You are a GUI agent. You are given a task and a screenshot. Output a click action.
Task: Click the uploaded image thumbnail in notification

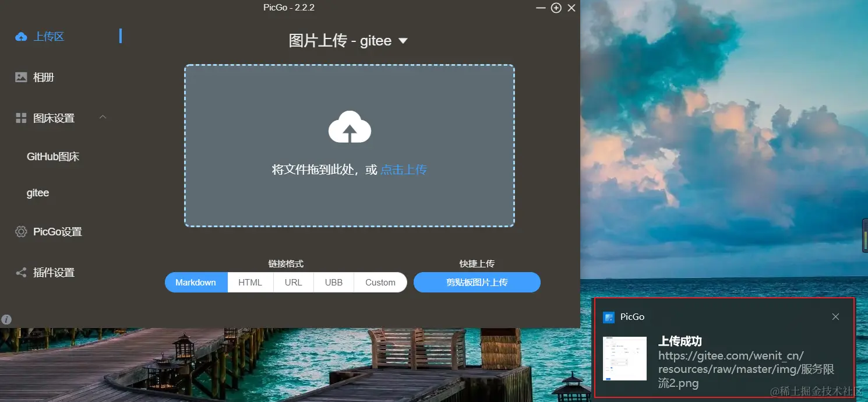(624, 358)
